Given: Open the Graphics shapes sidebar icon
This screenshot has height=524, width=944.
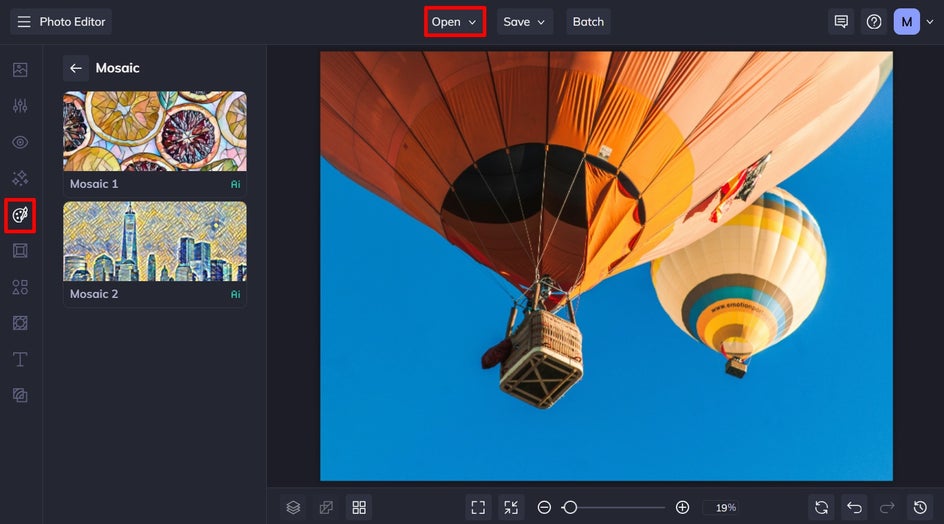Looking at the screenshot, I should tap(20, 287).
